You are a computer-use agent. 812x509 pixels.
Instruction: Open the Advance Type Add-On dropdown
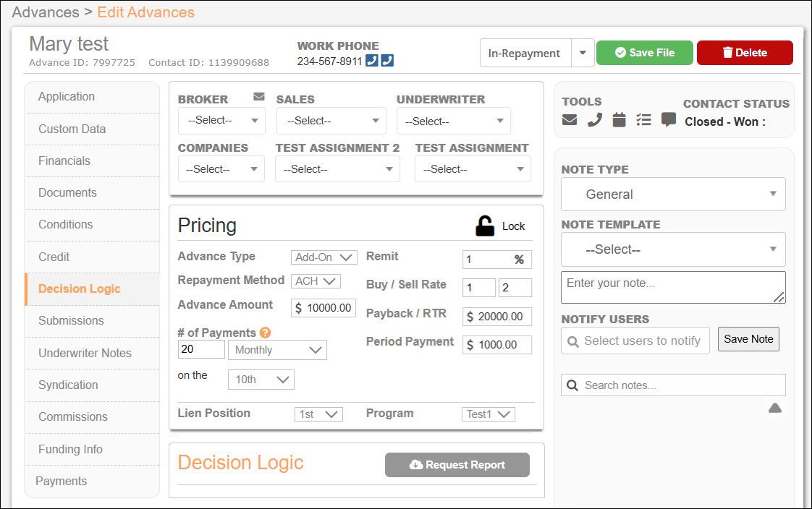click(323, 257)
